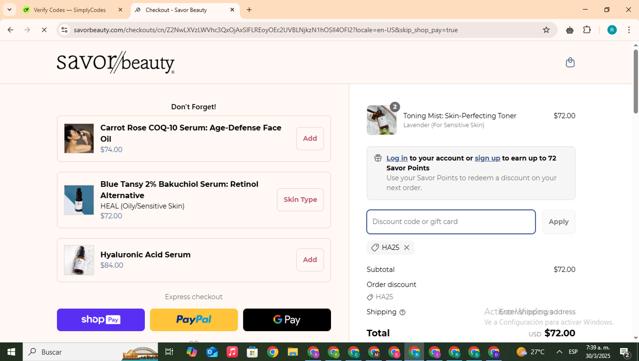
Task: Click the 'Order discount' label
Action: pyautogui.click(x=391, y=284)
